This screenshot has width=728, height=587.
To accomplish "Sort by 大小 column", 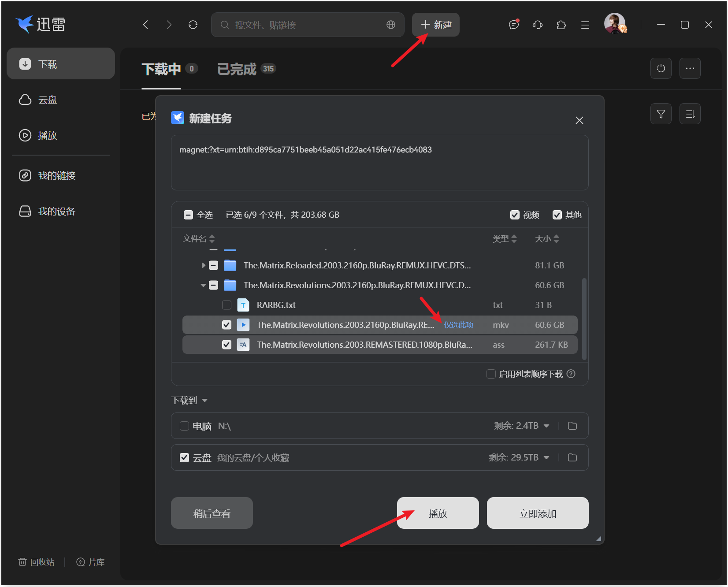I will coord(547,238).
